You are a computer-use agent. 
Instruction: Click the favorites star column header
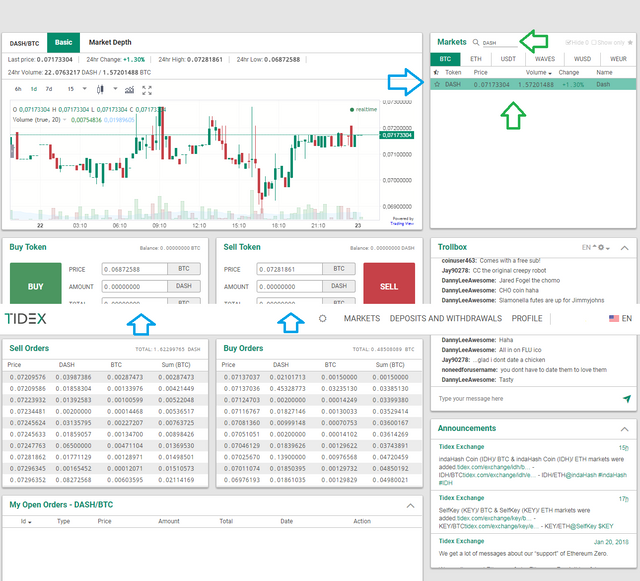tap(436, 72)
